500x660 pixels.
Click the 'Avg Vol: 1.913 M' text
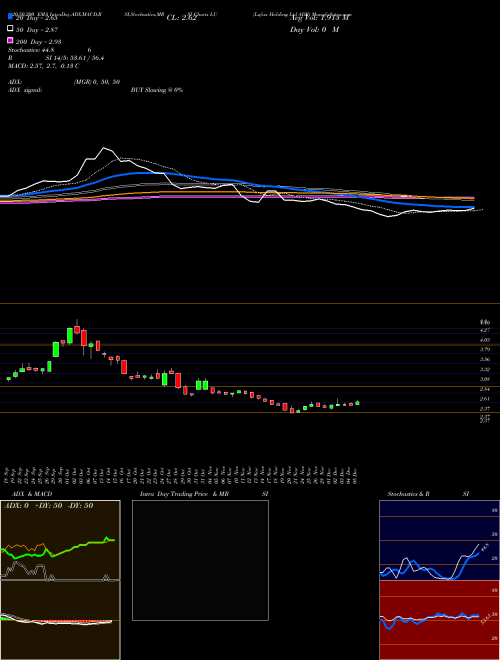point(320,18)
